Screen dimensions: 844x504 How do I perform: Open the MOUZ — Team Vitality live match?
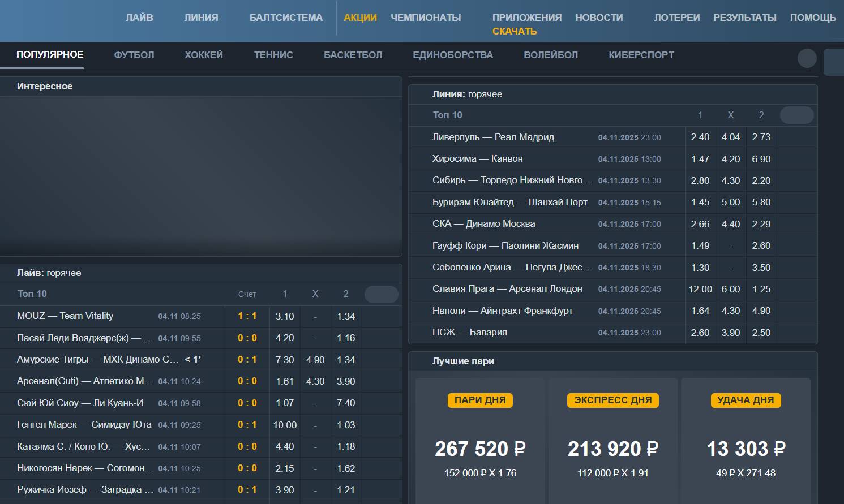tap(65, 316)
